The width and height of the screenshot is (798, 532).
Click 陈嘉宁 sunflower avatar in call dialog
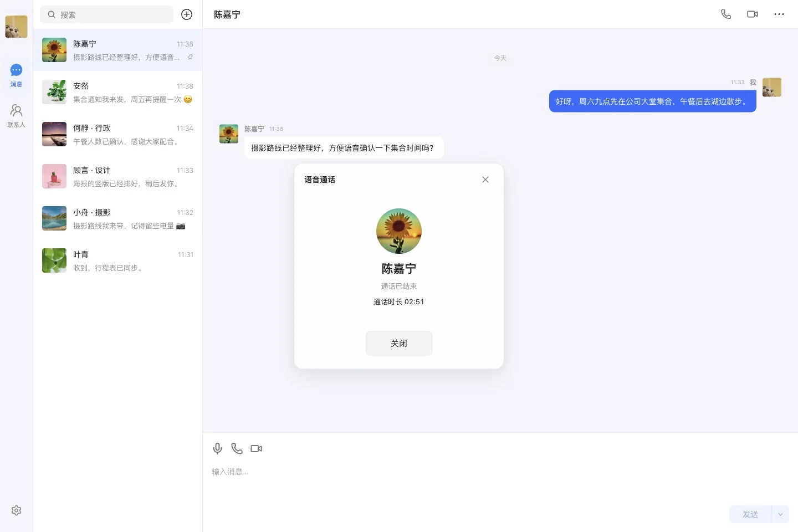click(399, 231)
